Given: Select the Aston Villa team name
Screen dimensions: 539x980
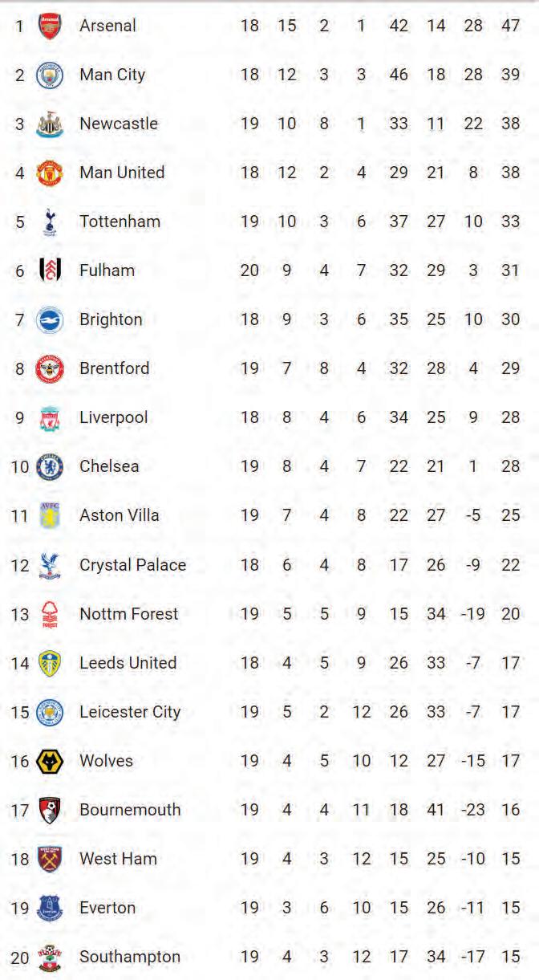Looking at the screenshot, I should [119, 515].
